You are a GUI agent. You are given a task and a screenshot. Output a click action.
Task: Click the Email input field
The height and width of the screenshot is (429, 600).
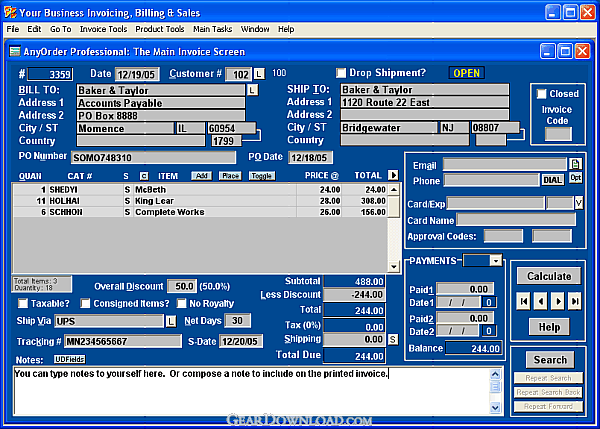pyautogui.click(x=505, y=165)
